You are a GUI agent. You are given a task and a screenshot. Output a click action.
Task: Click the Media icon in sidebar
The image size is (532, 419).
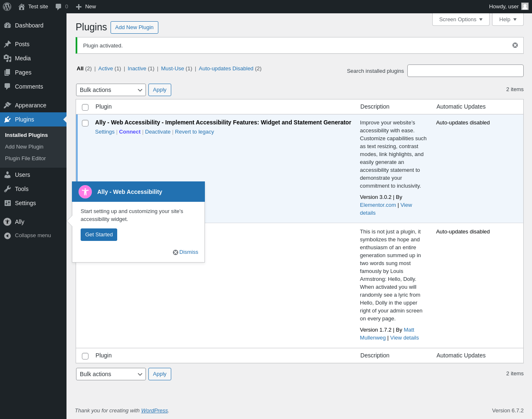click(x=7, y=58)
